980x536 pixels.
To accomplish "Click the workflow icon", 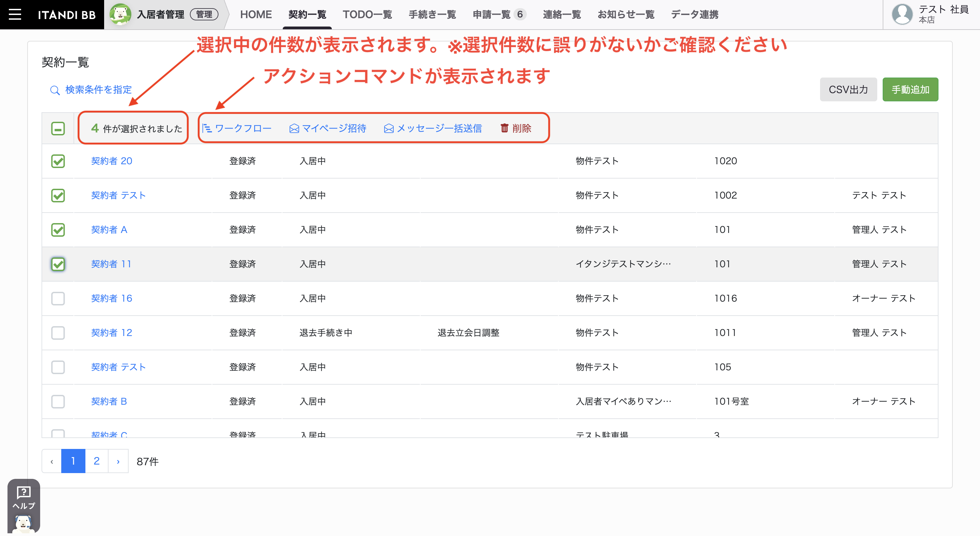I will [x=207, y=129].
